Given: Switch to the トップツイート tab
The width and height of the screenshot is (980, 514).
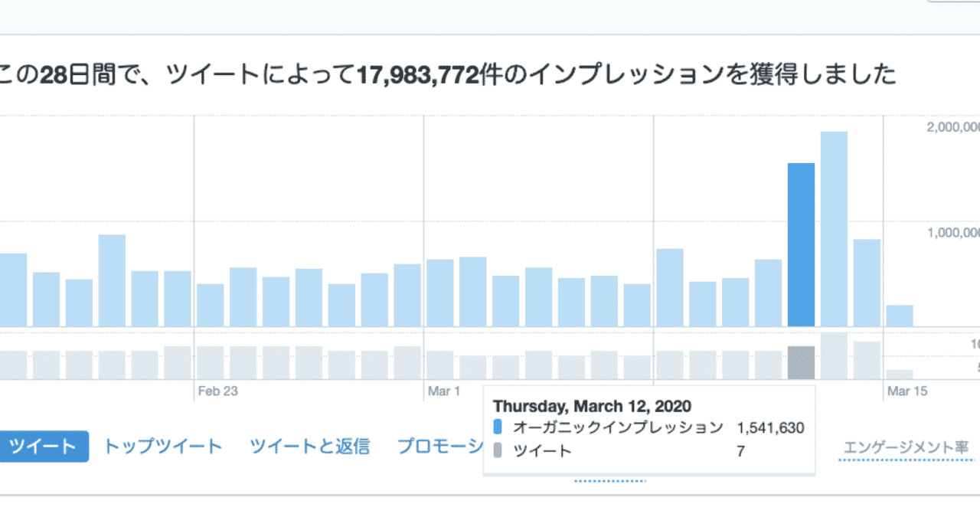Looking at the screenshot, I should tap(162, 447).
